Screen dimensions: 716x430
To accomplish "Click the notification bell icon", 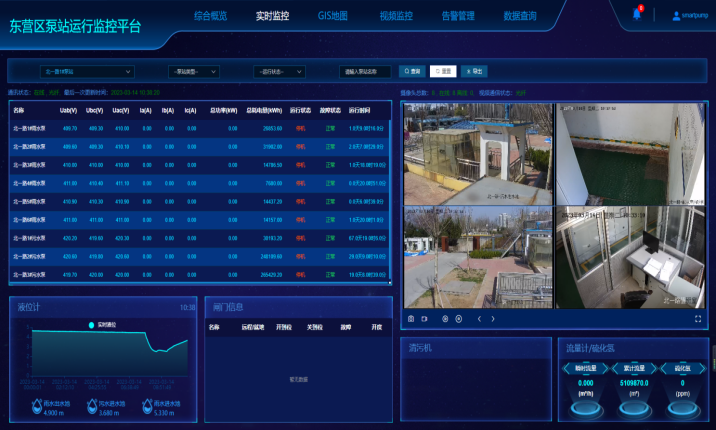I will pyautogui.click(x=637, y=14).
